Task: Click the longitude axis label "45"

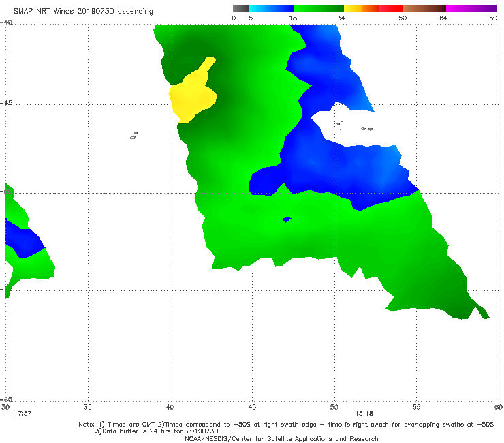Action: tap(252, 407)
